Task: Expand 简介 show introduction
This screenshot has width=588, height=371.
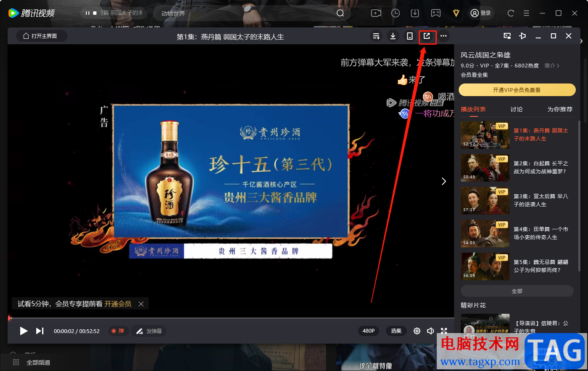Action: [552, 66]
